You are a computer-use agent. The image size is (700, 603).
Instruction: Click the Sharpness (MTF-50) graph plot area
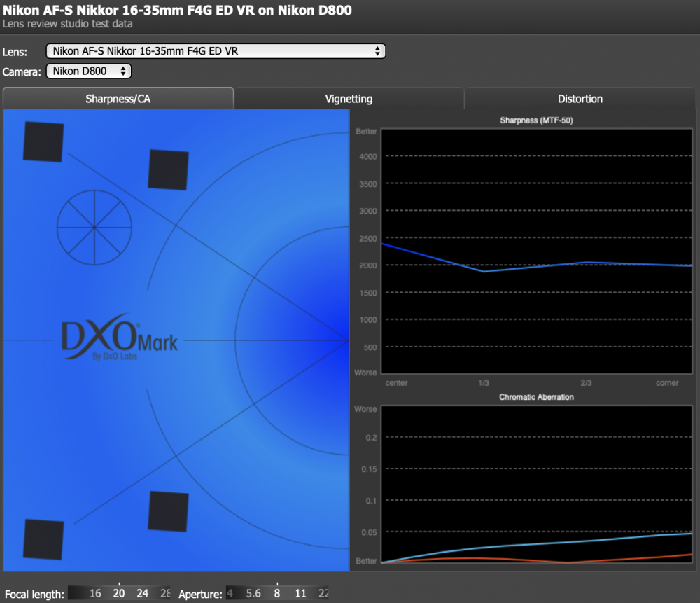(537, 251)
